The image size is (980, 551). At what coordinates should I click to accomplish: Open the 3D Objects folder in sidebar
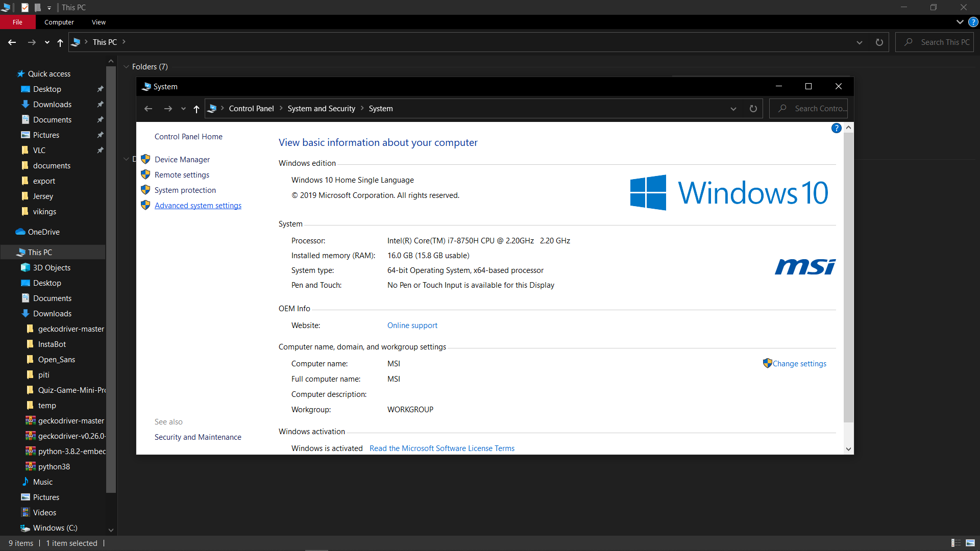51,267
